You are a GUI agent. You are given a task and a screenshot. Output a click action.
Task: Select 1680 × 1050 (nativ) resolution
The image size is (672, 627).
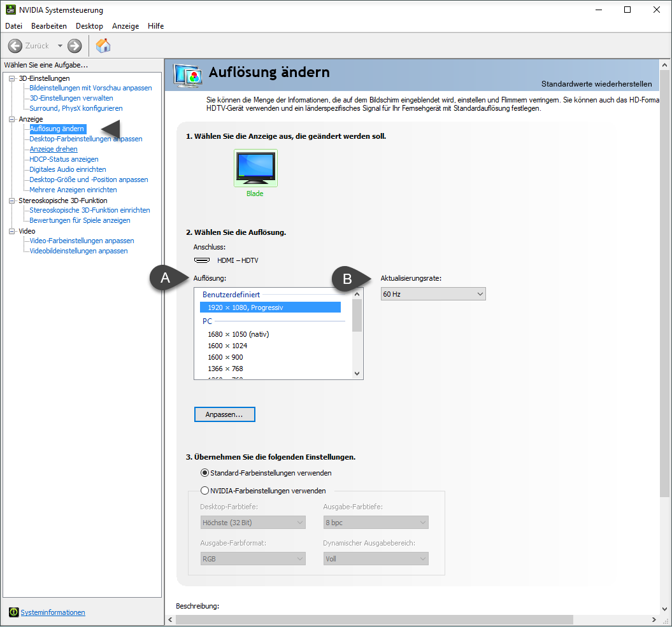(x=238, y=334)
